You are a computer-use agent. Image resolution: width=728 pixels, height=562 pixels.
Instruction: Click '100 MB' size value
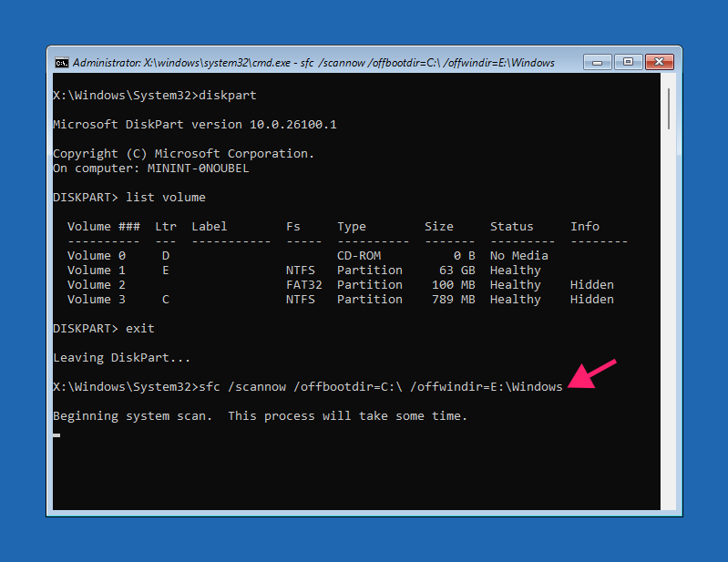point(454,284)
